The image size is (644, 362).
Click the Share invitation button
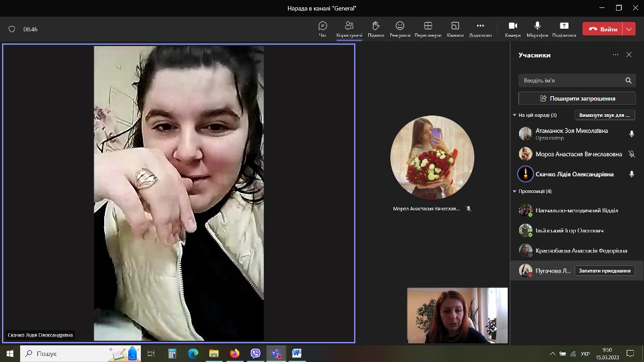tap(577, 98)
